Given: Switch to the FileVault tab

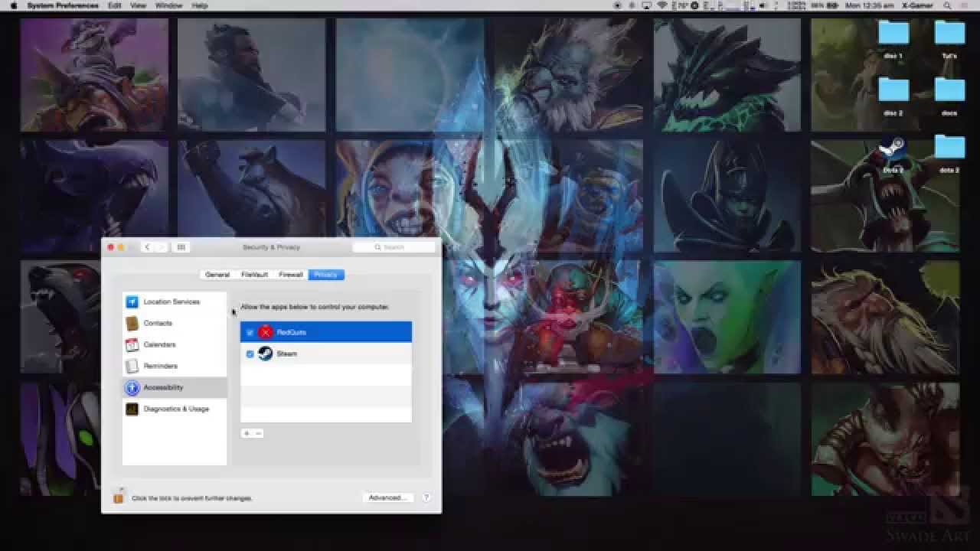Looking at the screenshot, I should click(x=254, y=274).
